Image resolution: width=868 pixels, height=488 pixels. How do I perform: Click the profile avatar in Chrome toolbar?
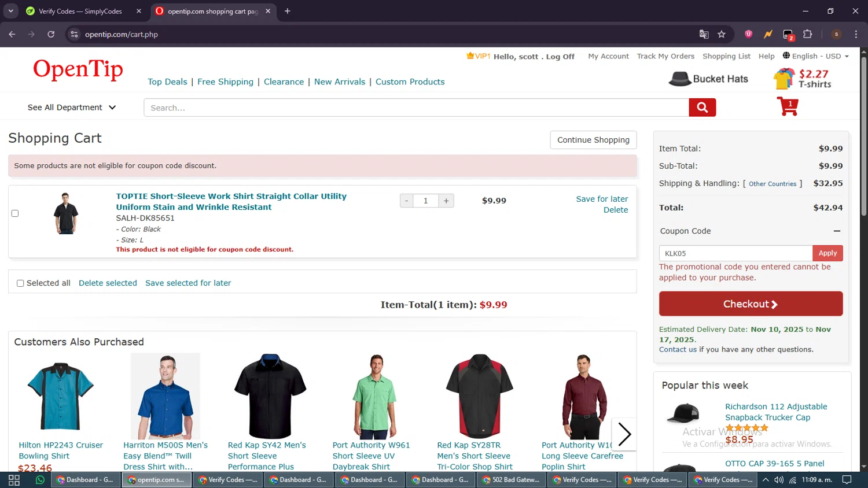pos(836,34)
